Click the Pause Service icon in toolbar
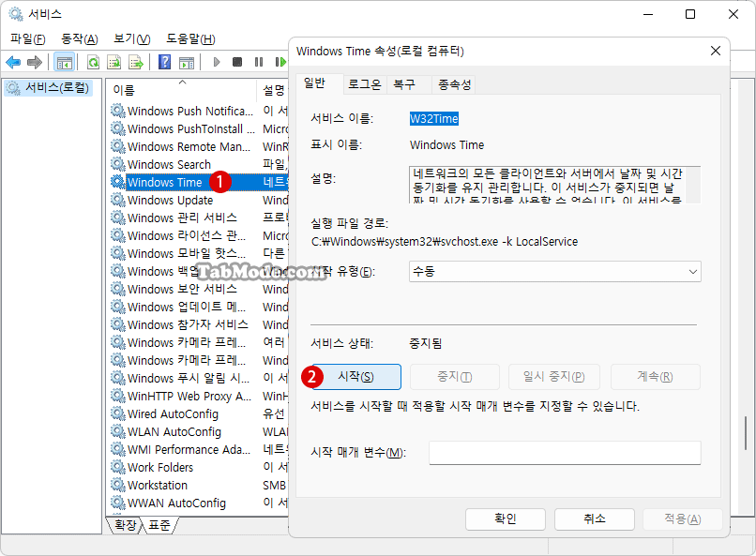The width and height of the screenshot is (756, 556). click(259, 62)
